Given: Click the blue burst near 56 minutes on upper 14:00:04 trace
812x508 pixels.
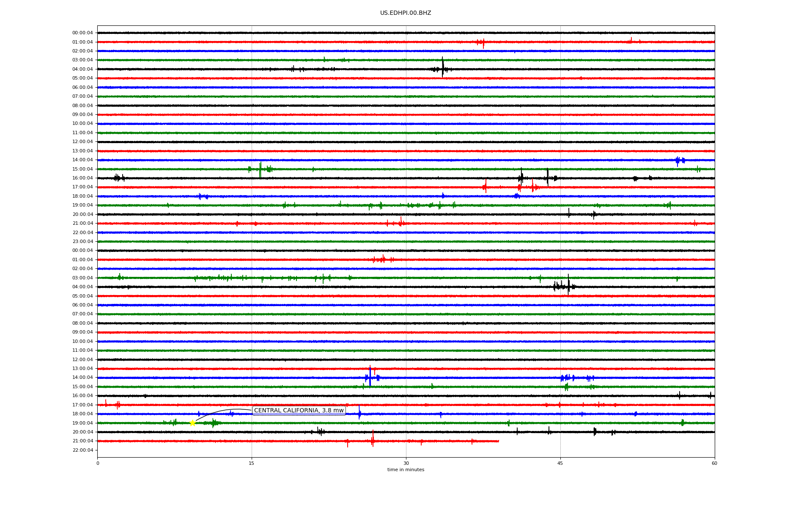Looking at the screenshot, I should coord(680,160).
